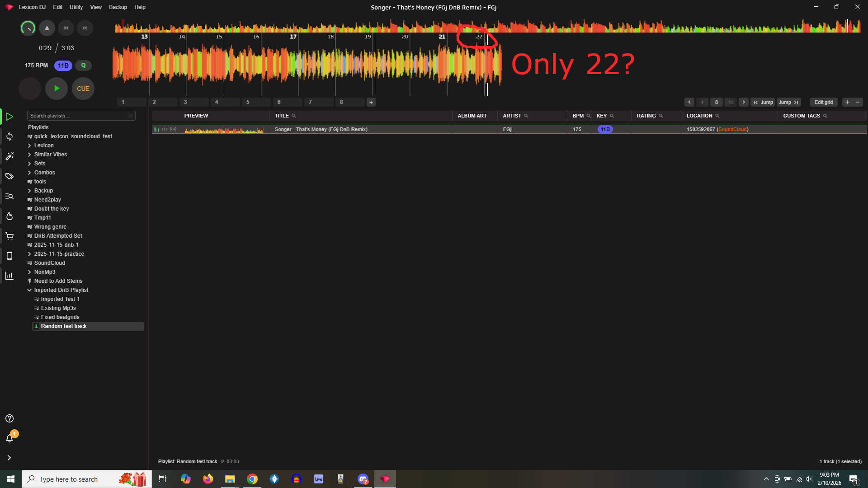Expand the NonMp3 folder
868x488 pixels.
coord(29,272)
